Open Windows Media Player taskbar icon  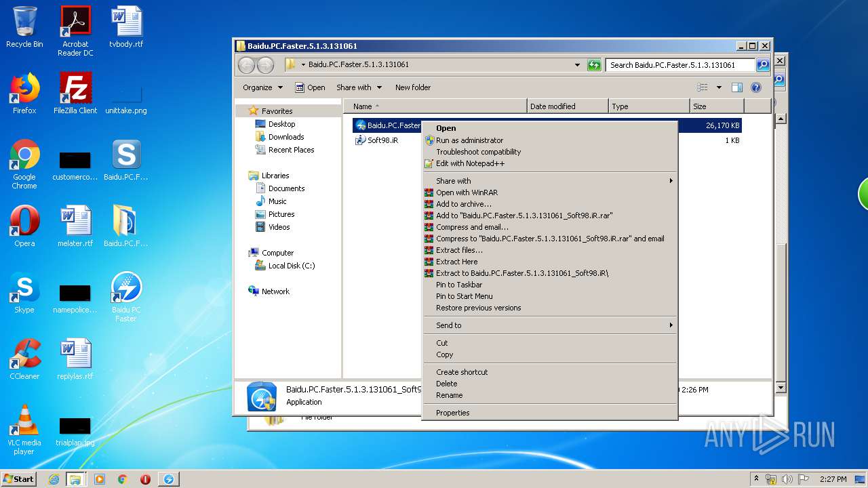coord(100,479)
